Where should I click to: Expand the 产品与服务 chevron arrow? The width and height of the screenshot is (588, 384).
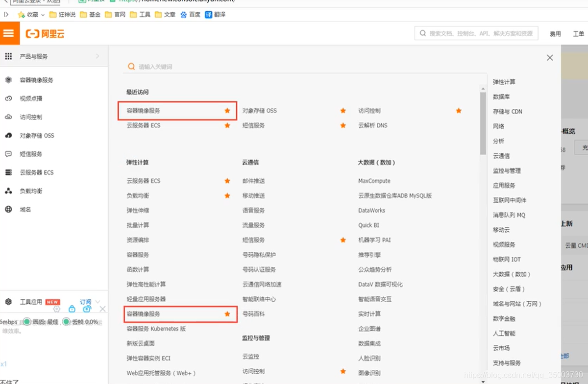[x=98, y=56]
